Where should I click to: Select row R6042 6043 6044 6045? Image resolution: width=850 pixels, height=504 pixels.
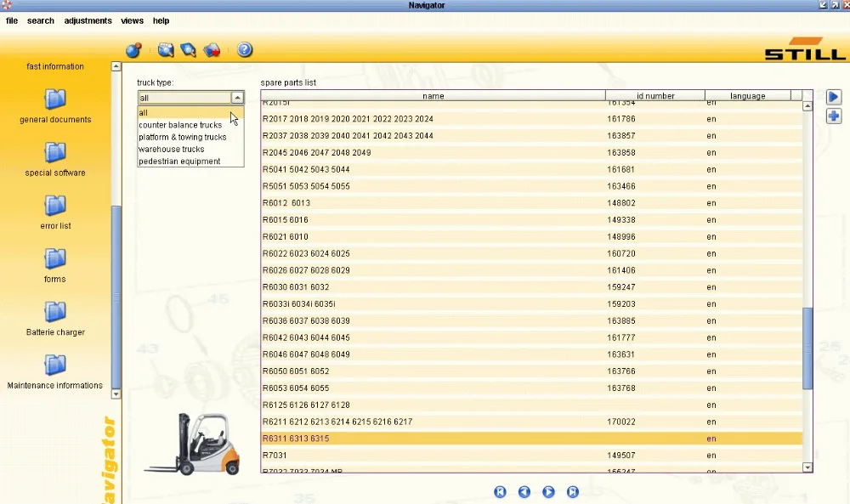[x=531, y=337]
